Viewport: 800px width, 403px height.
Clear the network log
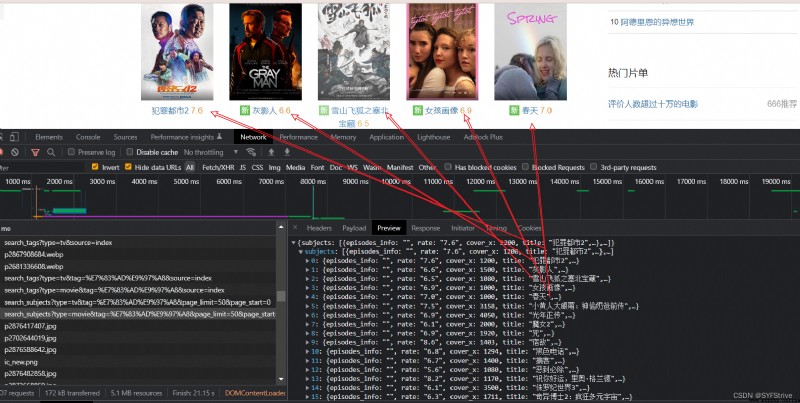click(15, 152)
